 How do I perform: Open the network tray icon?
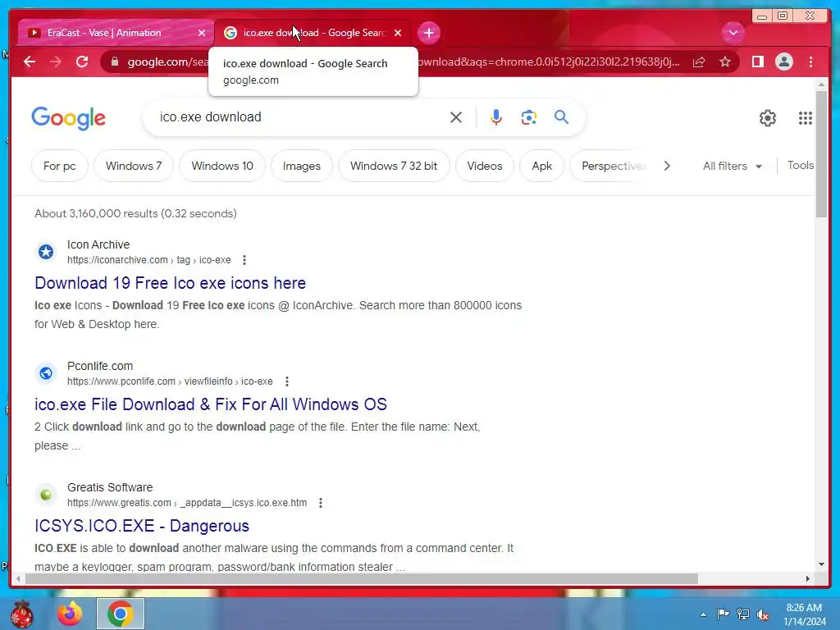point(743,614)
